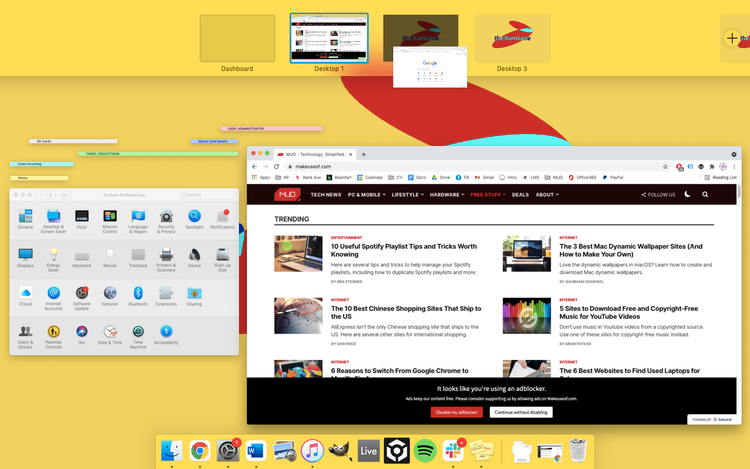
Task: Expand the Hardware menu on MUO
Action: 447,195
